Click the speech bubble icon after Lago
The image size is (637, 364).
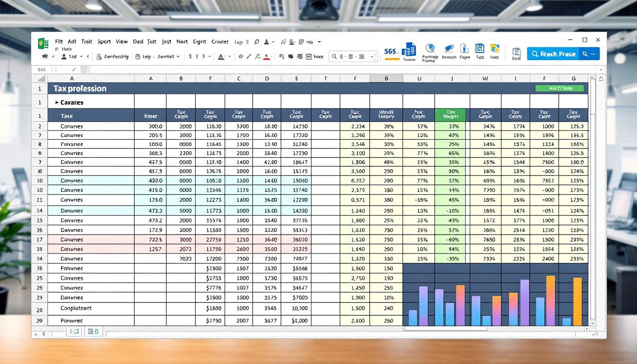click(x=256, y=42)
